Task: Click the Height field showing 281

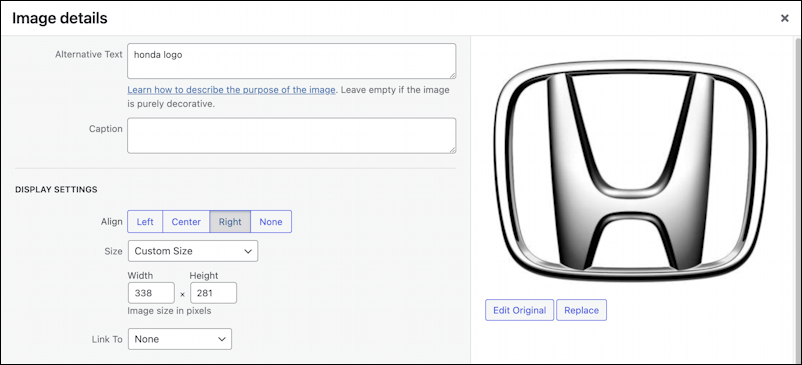Action: [213, 293]
